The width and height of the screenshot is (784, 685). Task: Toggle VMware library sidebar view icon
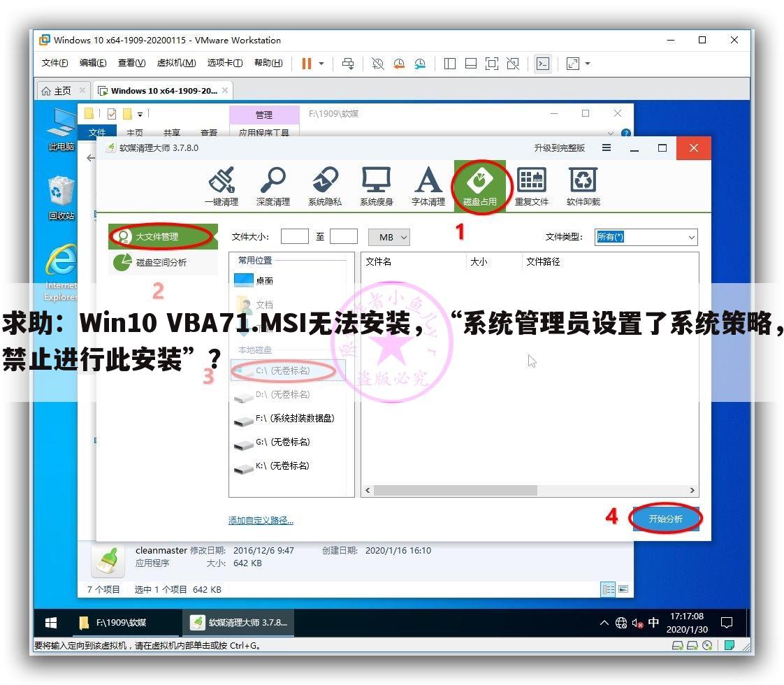point(450,64)
